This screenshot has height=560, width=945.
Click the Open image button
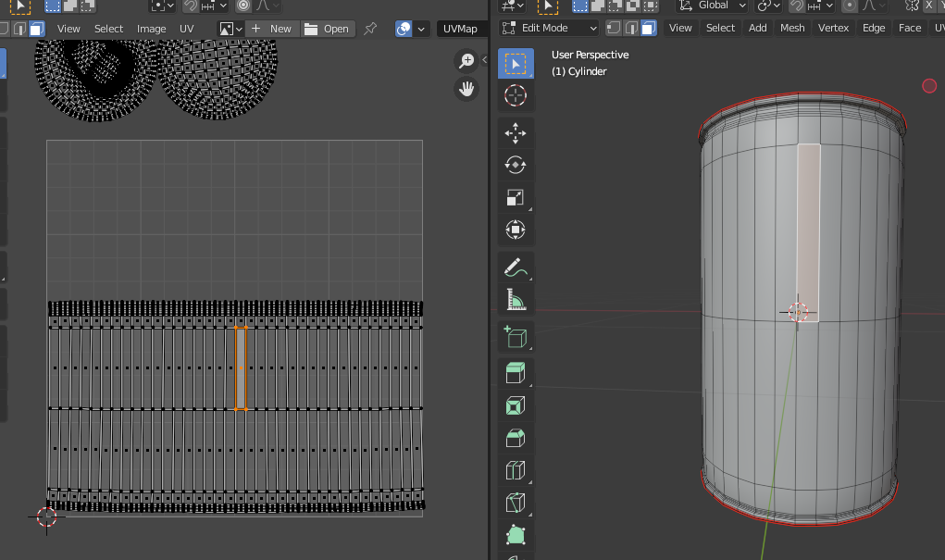327,29
